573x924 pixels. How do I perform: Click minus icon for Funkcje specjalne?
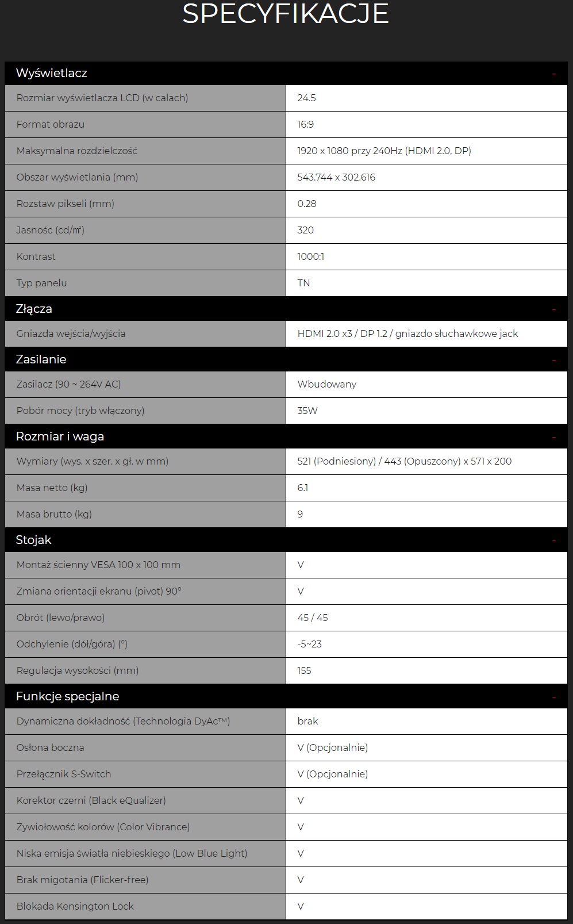click(554, 697)
